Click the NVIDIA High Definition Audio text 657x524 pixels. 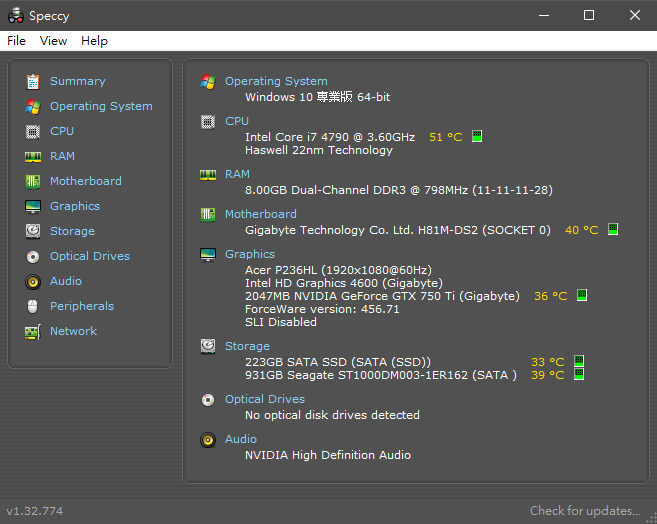pos(328,455)
